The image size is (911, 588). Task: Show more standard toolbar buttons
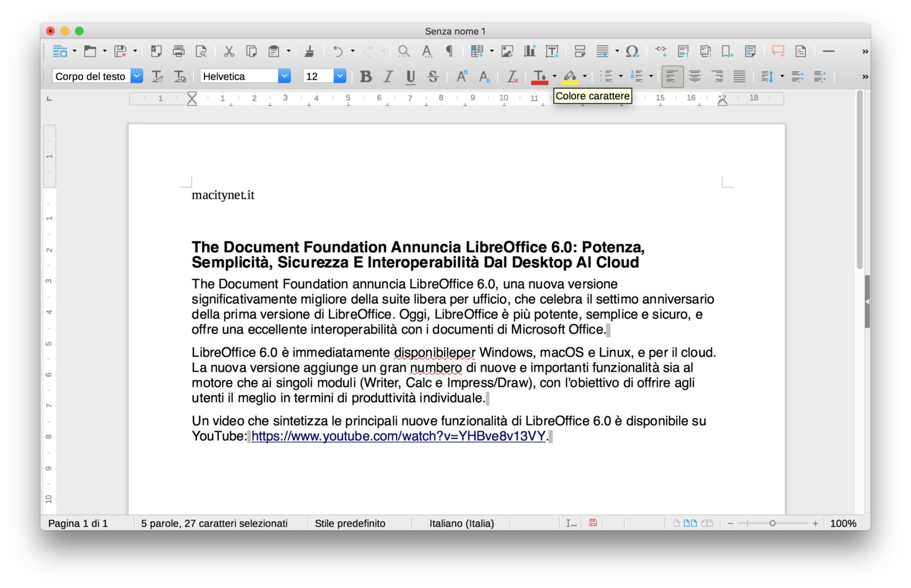point(865,52)
